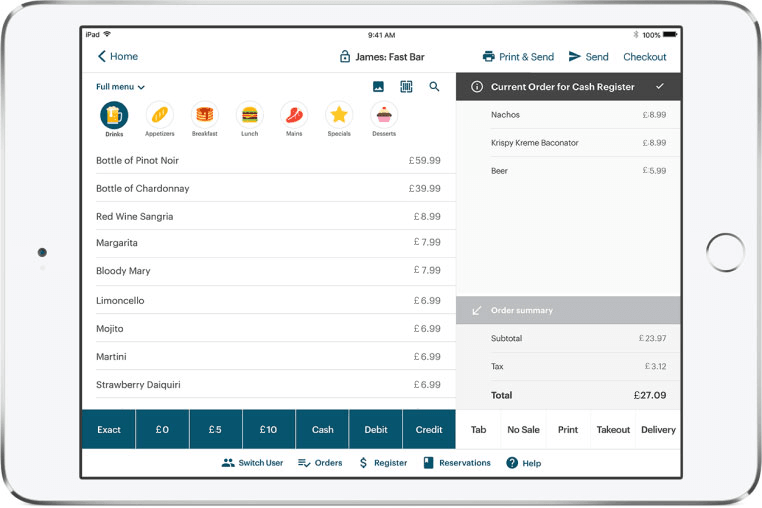This screenshot has width=762, height=508.
Task: Open the Tab option
Action: [x=478, y=429]
